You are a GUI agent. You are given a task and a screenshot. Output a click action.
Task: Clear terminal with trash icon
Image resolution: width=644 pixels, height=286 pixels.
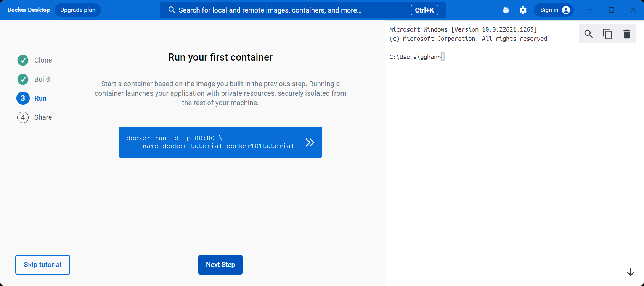pyautogui.click(x=626, y=34)
